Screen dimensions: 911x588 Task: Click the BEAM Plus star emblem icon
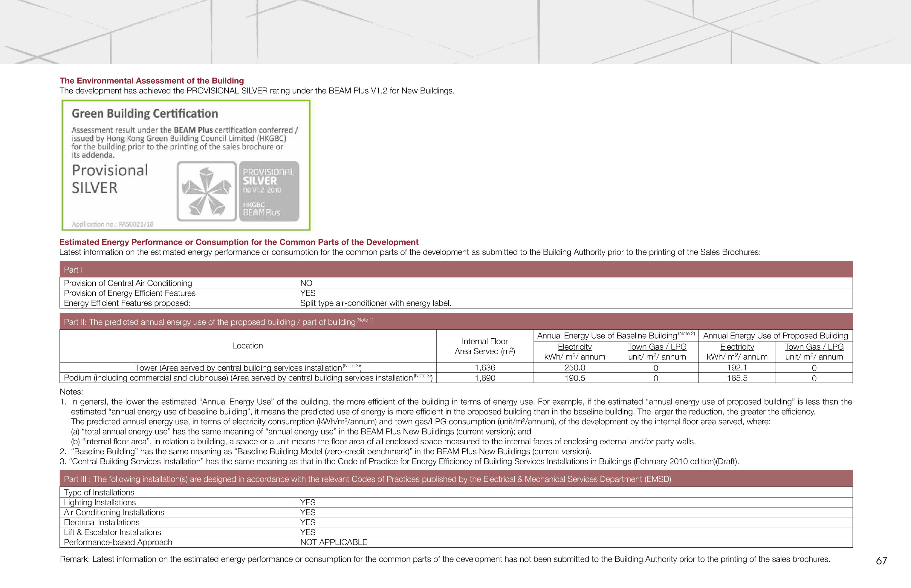click(207, 191)
